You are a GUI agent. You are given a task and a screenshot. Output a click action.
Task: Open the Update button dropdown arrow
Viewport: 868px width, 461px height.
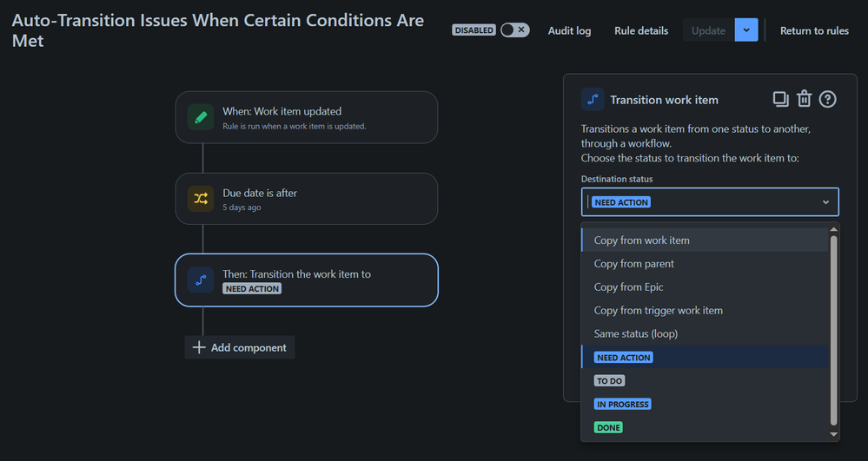pyautogui.click(x=746, y=30)
